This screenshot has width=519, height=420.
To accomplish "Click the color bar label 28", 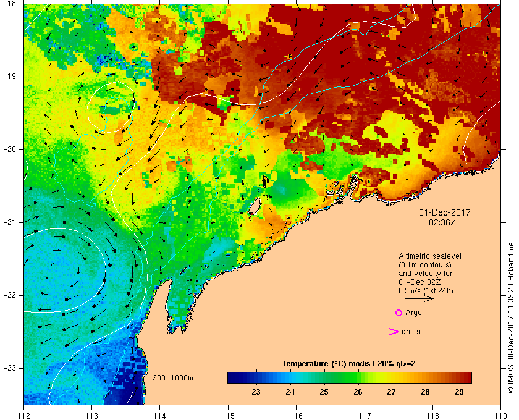I will [x=425, y=392].
